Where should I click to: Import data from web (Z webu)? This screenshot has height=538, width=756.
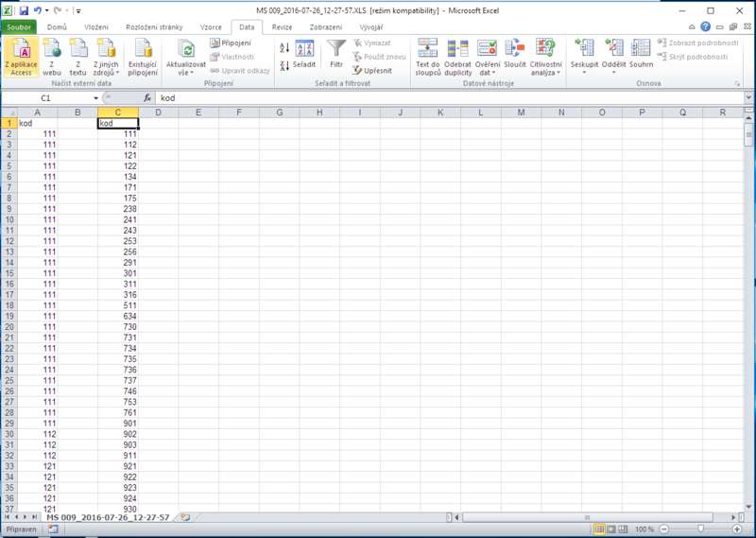[x=52, y=57]
